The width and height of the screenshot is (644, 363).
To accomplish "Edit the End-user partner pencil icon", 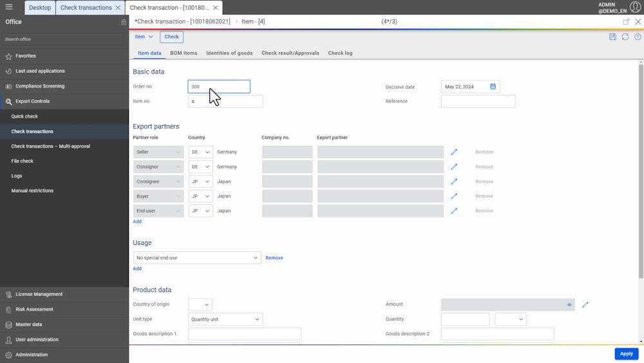I will [x=454, y=211].
